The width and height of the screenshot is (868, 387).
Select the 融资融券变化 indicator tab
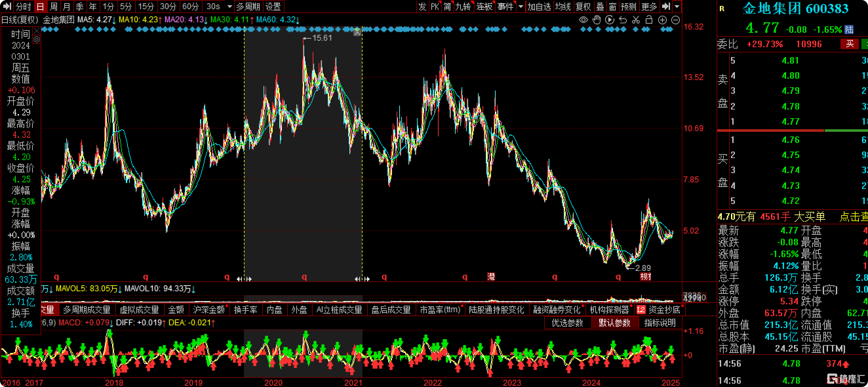[557, 310]
